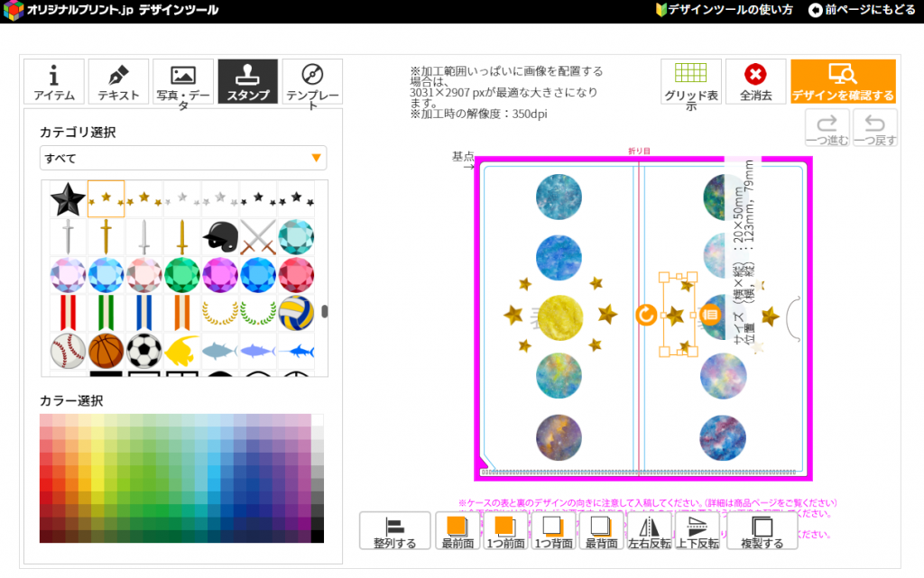Click the 一つ戻す undo button
This screenshot has width=924, height=578.
pos(875,128)
